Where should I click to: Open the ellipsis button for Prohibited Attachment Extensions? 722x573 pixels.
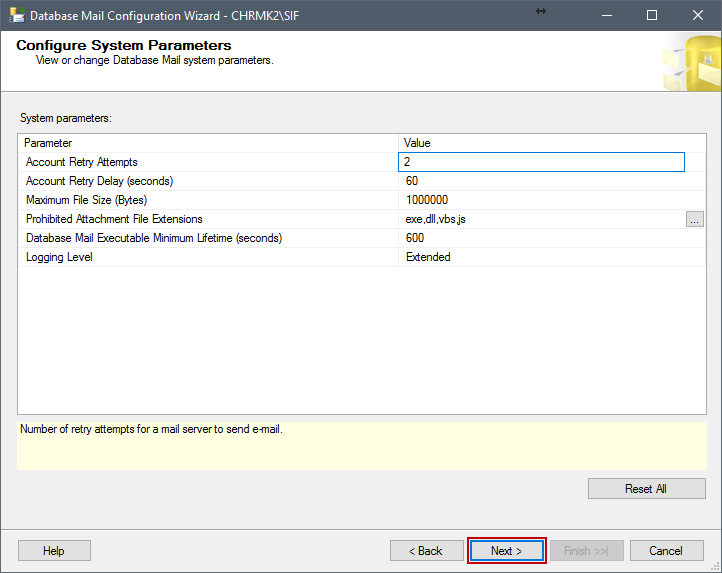694,219
